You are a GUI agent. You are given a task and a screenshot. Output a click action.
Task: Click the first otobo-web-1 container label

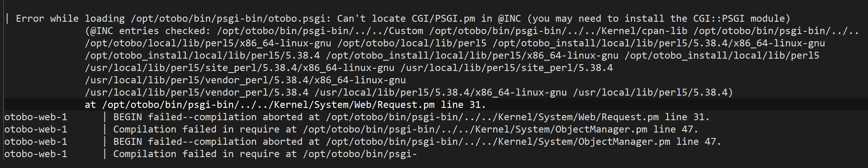36,117
